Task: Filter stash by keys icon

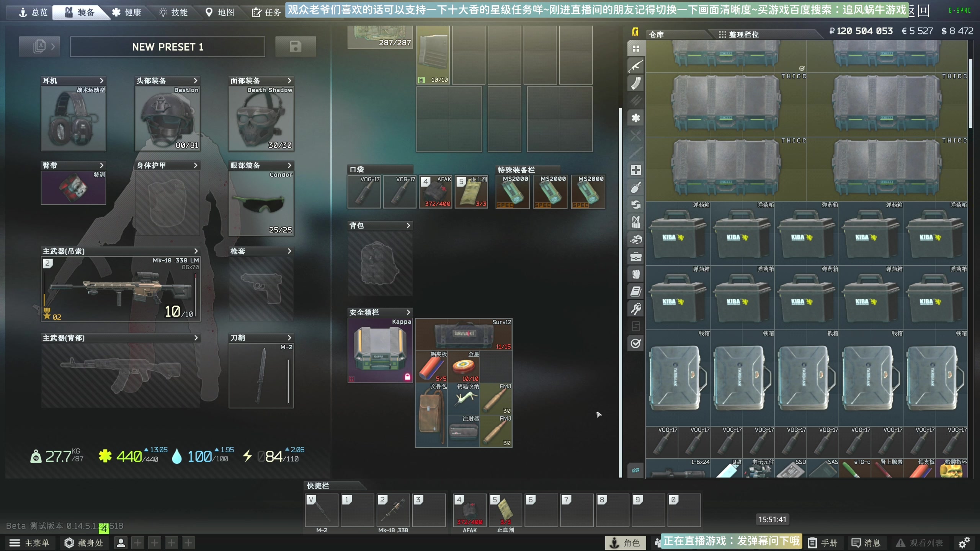Action: tap(636, 309)
